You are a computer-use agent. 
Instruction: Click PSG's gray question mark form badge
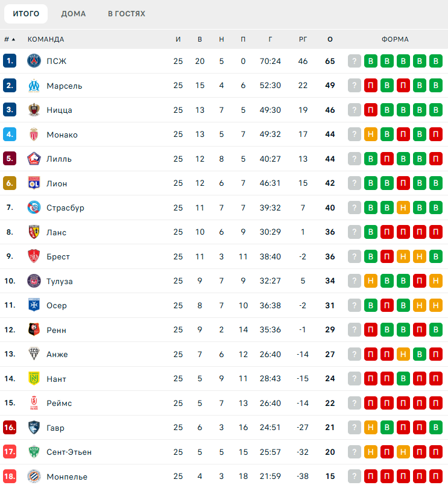pyautogui.click(x=355, y=61)
